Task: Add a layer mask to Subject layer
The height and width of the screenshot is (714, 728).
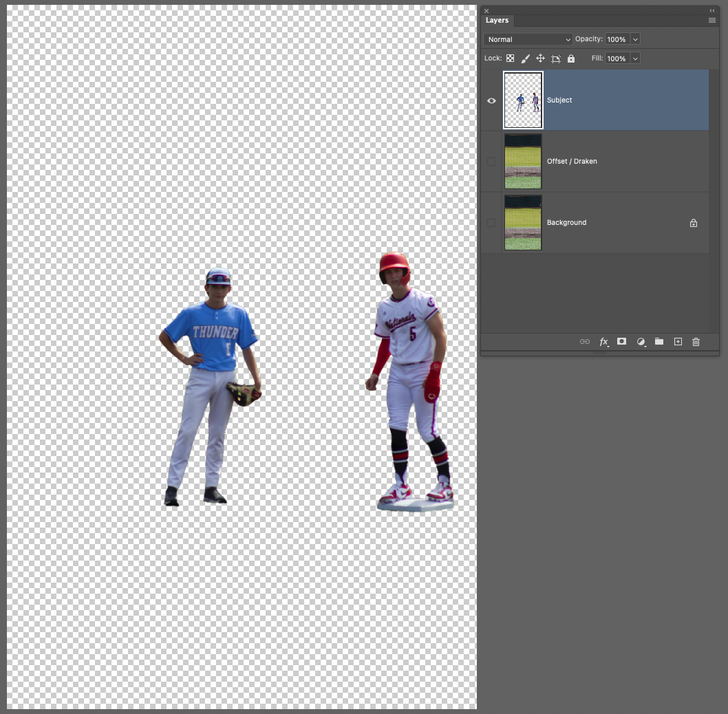Action: click(621, 341)
